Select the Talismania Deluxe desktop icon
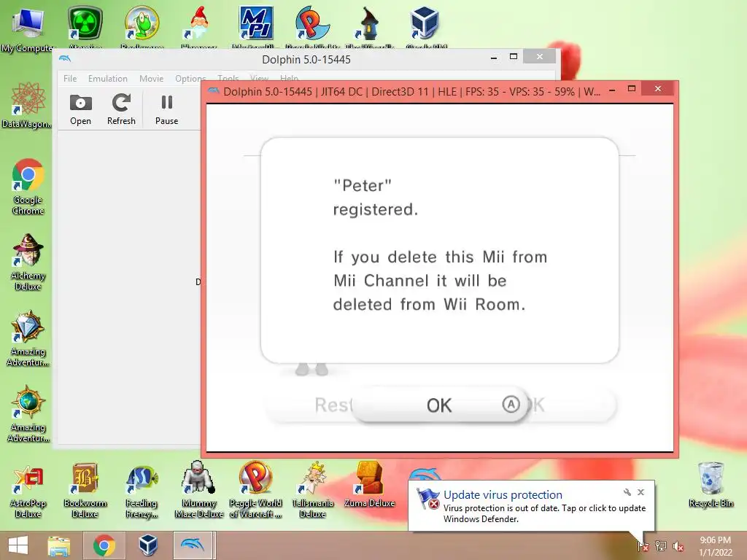 point(312,491)
